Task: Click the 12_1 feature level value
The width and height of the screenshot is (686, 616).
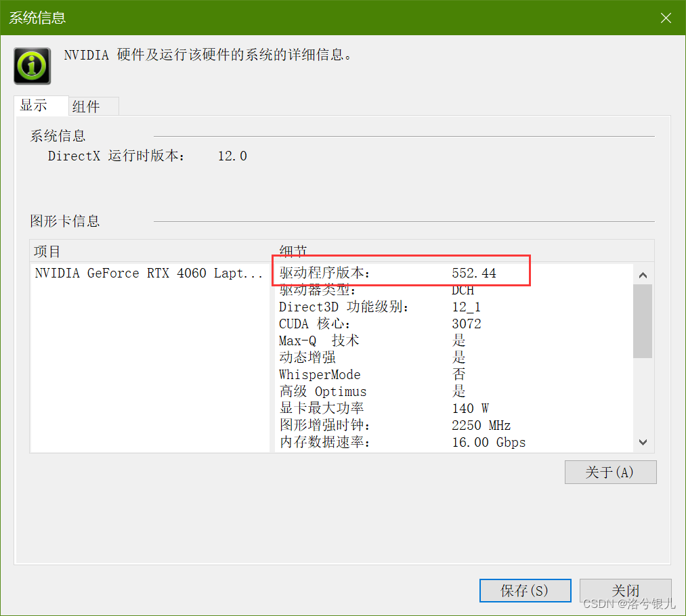Action: pyautogui.click(x=467, y=307)
